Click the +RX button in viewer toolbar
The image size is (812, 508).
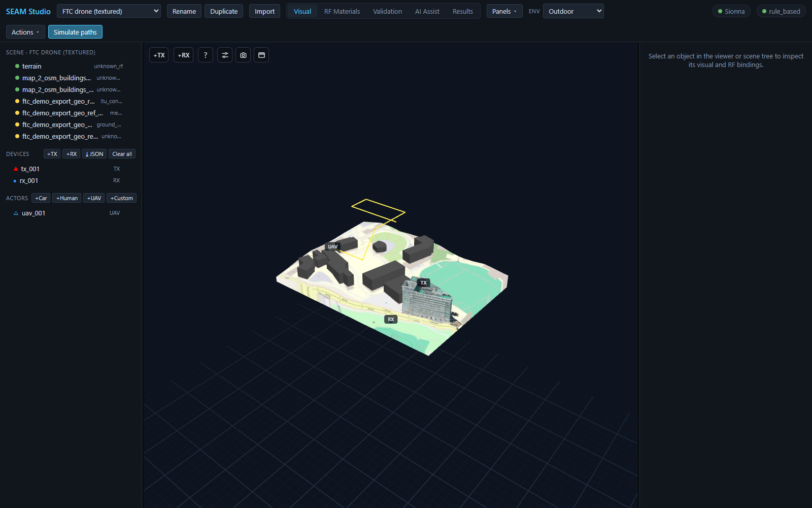183,55
